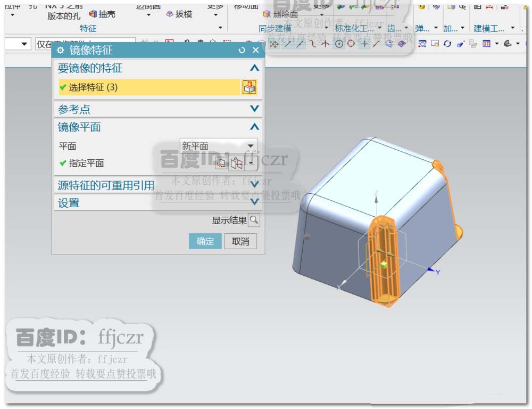This screenshot has height=409, width=532.
Task: Open the 特征 group dropdown arrow
Action: 220,28
